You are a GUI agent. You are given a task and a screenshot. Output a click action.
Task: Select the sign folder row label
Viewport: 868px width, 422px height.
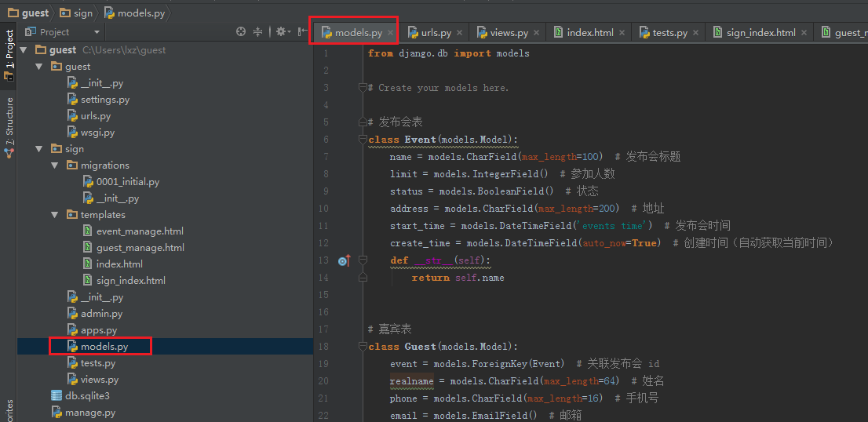click(75, 149)
